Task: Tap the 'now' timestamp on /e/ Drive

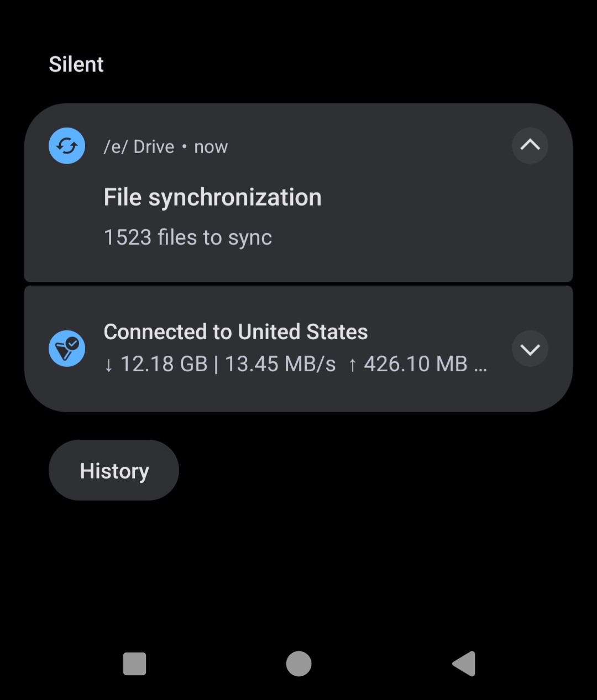Action: [x=211, y=147]
